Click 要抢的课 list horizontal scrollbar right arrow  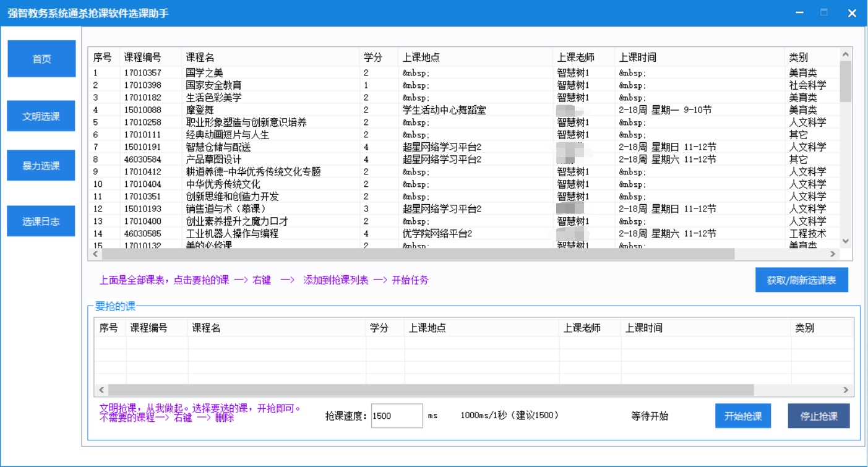click(x=847, y=390)
